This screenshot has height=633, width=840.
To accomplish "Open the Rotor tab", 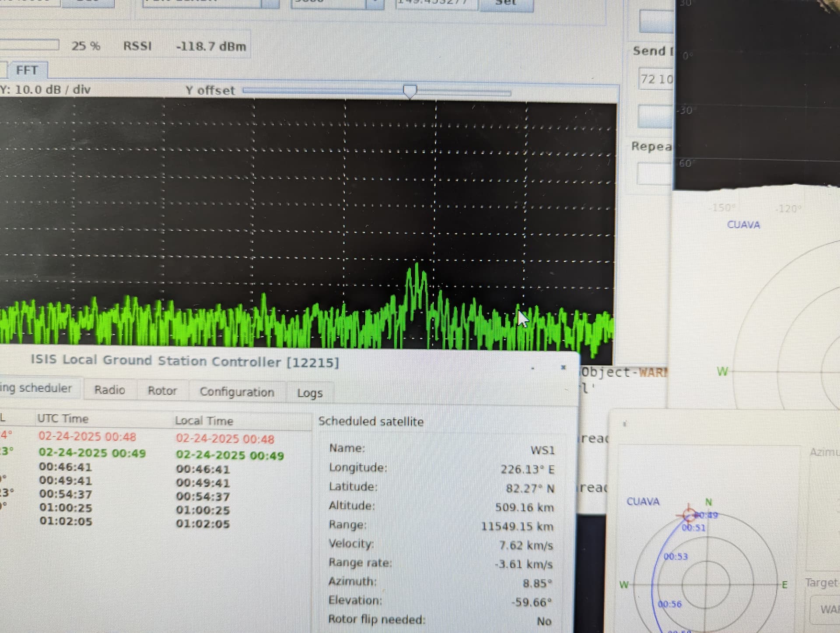I will pos(162,390).
